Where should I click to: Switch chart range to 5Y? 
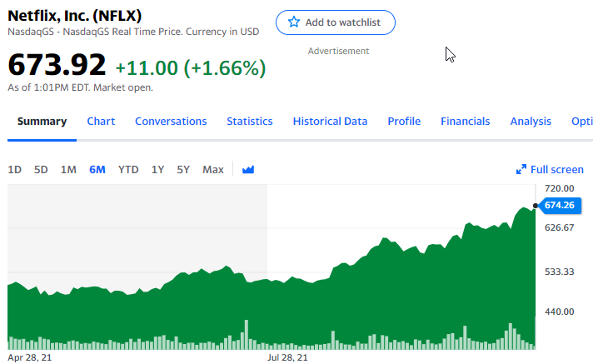click(x=183, y=170)
